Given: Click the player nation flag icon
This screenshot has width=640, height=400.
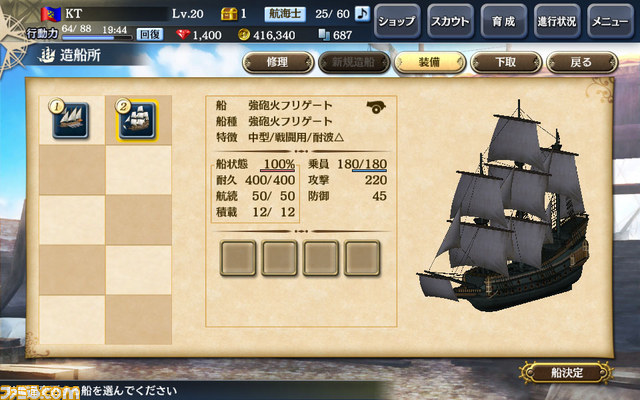Looking at the screenshot, I should click(x=51, y=14).
